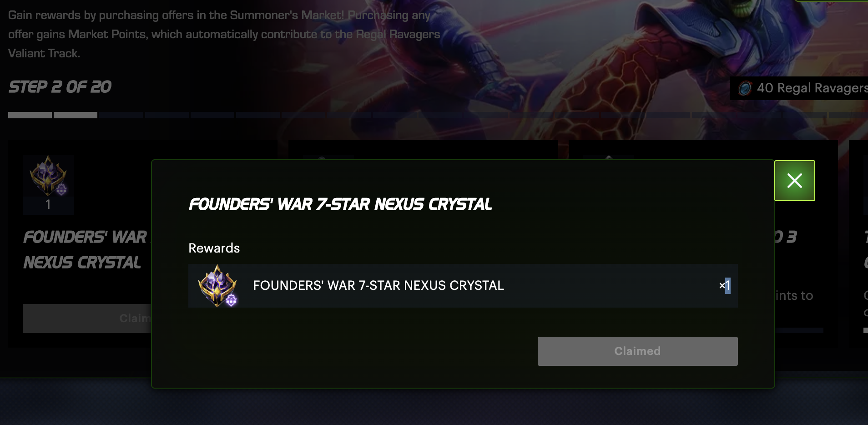This screenshot has height=425, width=868.
Task: Click the dialog title Founders' War 7-Star Nexus Crystal
Action: point(340,204)
